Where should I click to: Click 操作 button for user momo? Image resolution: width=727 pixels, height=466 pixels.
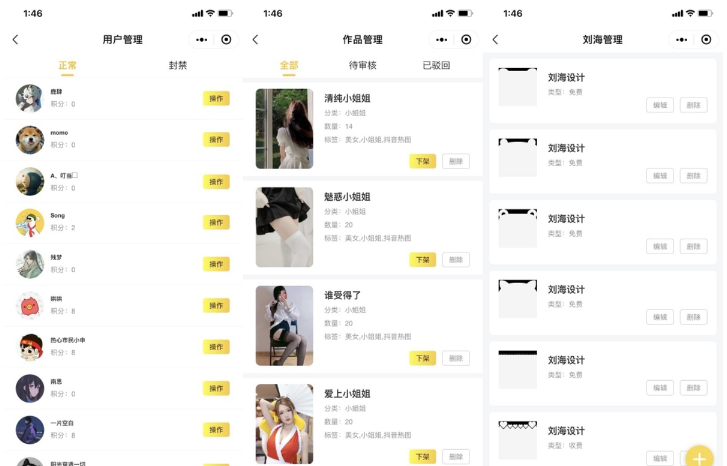[216, 140]
